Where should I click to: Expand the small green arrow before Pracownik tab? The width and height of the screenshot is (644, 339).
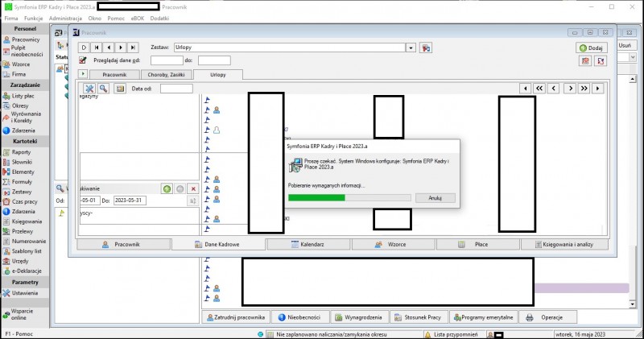click(x=83, y=74)
